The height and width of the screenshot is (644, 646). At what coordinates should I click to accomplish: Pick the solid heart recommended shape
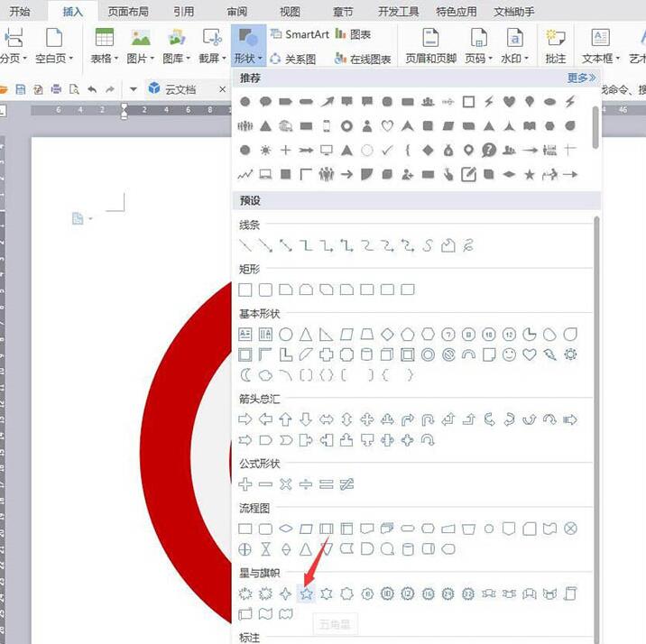509,101
